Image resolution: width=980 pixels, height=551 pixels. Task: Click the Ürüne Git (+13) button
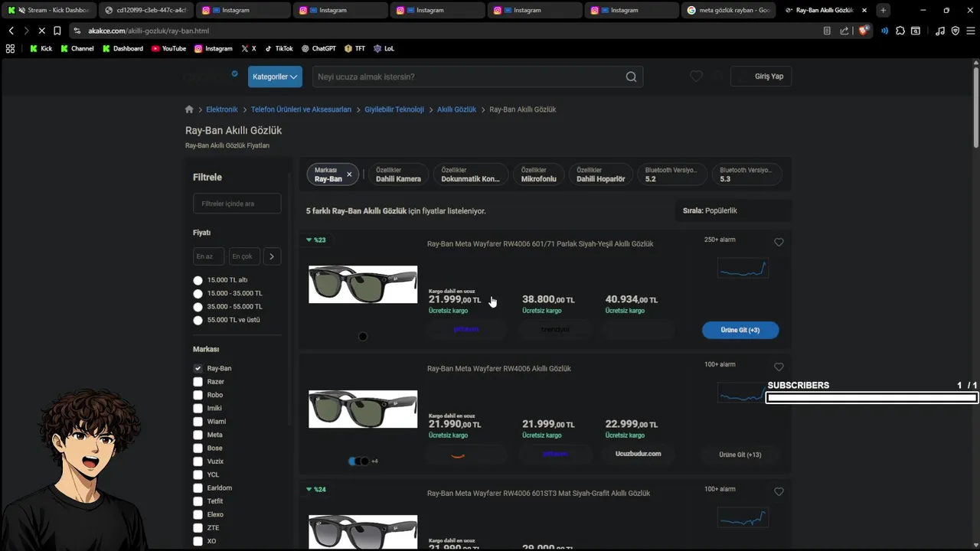[740, 455]
